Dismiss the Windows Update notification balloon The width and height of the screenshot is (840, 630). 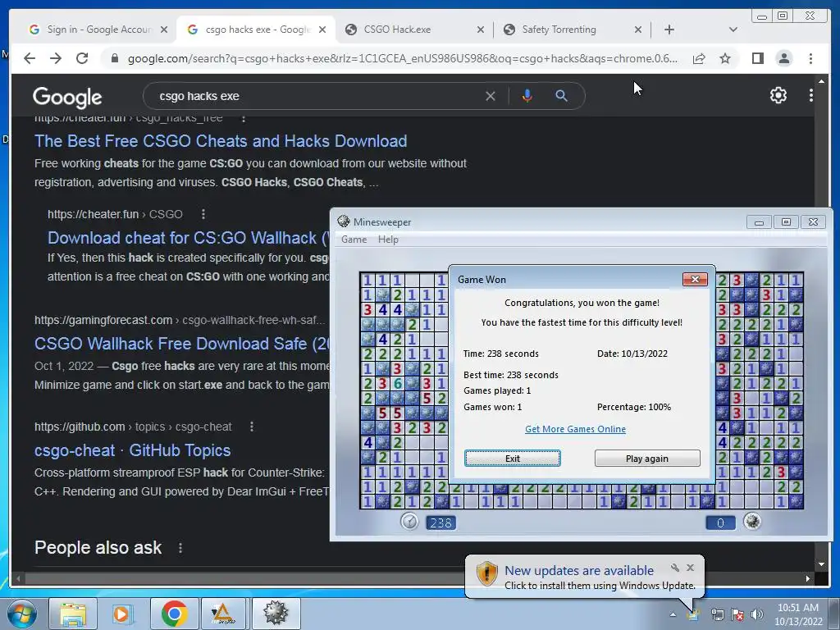(x=690, y=568)
